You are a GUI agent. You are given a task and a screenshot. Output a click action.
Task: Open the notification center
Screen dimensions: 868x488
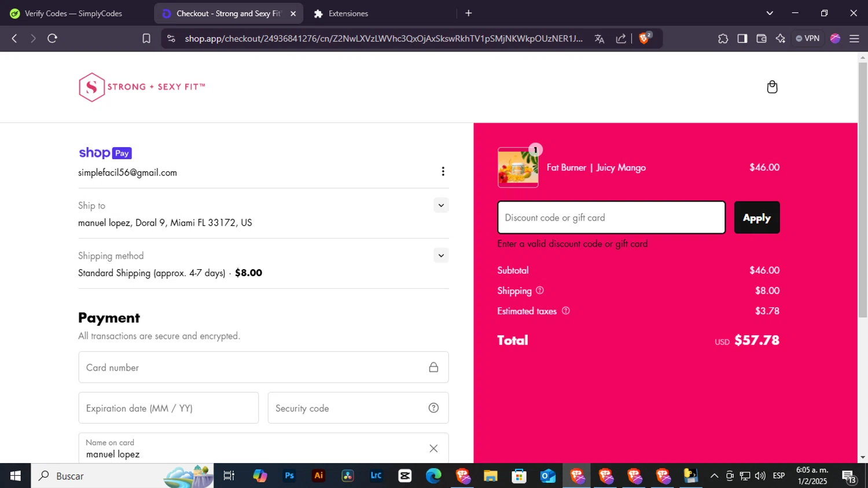point(849,476)
